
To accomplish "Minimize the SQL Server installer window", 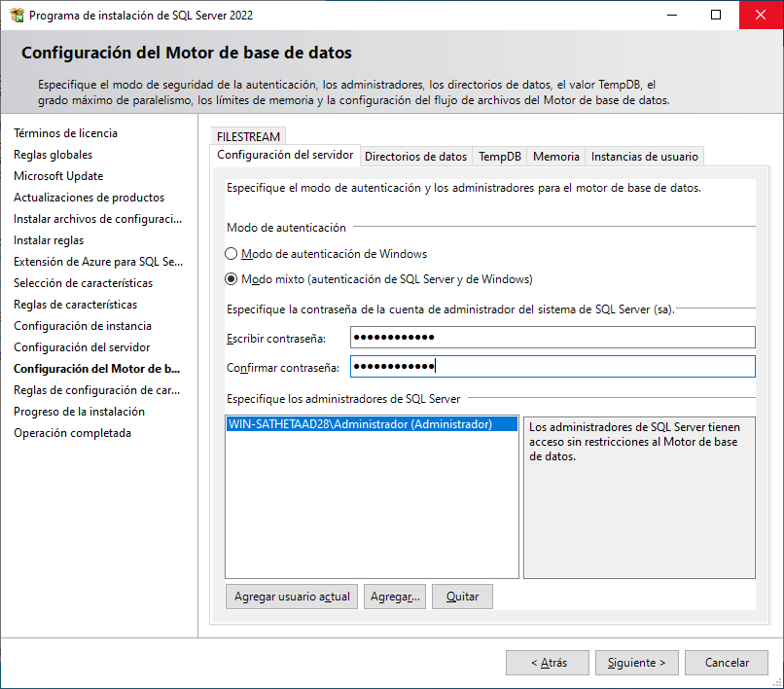I will [x=671, y=16].
